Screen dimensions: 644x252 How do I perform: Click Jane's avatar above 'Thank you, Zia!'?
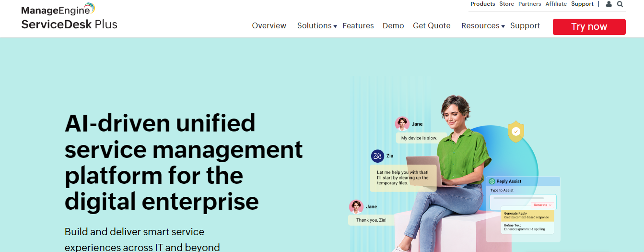click(x=356, y=206)
